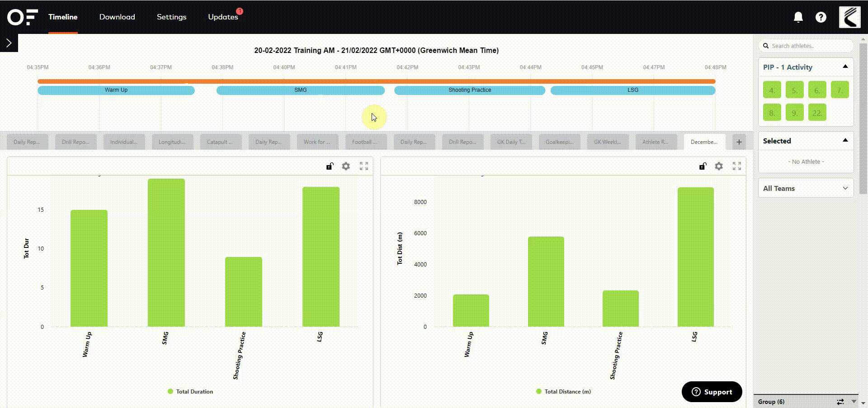The height and width of the screenshot is (408, 868).
Task: Open the Download menu
Action: pyautogui.click(x=117, y=17)
